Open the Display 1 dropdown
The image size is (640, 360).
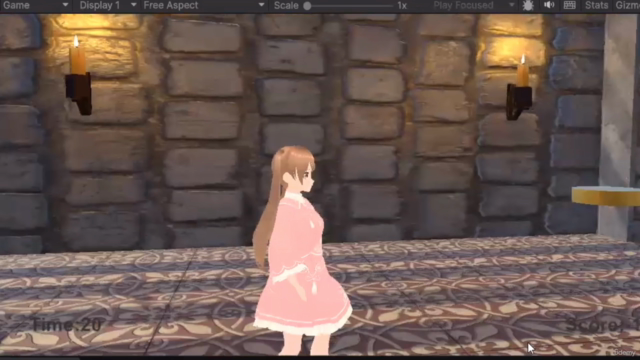pyautogui.click(x=108, y=5)
